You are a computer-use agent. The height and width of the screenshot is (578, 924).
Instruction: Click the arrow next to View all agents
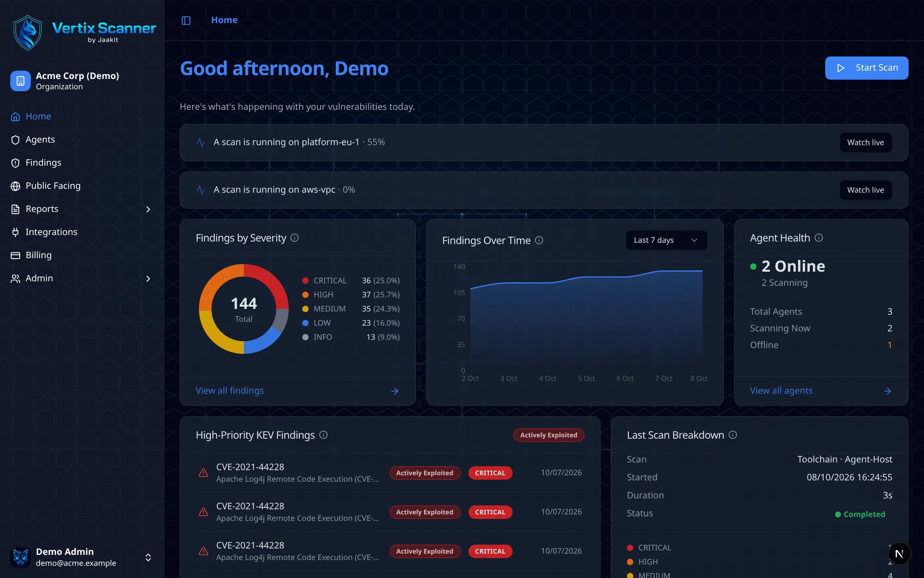(x=887, y=391)
